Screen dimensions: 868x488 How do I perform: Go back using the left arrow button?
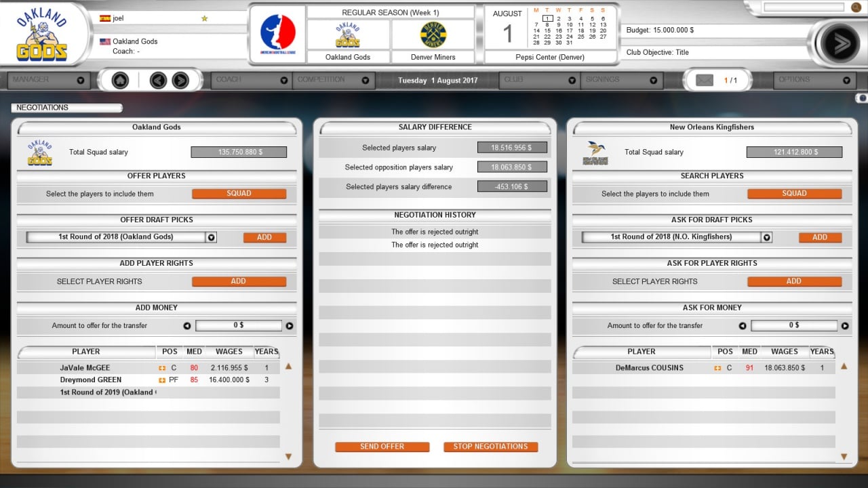click(x=158, y=81)
